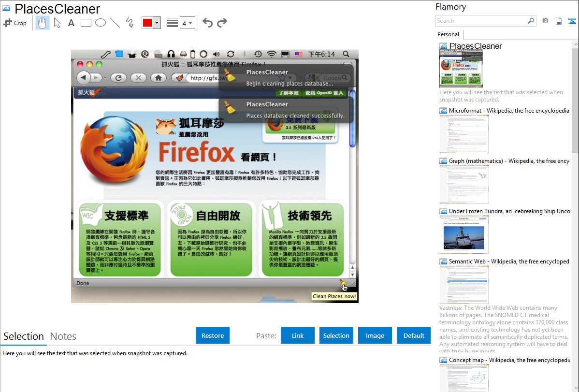The image size is (579, 392).
Task: Open the line thickness dropdown showing 4
Action: pos(187,23)
